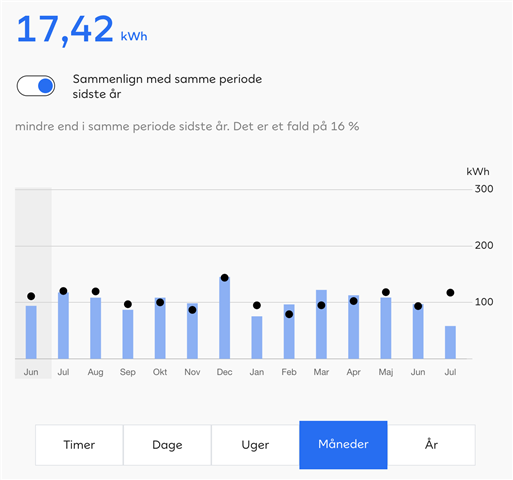Select the Maj consumption bar
Image resolution: width=513 pixels, height=480 pixels.
pos(386,328)
